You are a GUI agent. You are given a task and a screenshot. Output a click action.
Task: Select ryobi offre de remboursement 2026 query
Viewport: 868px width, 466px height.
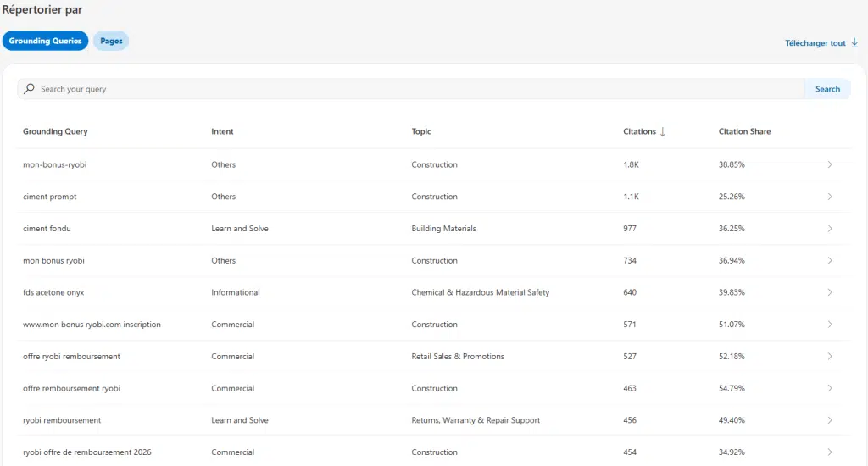tap(87, 452)
